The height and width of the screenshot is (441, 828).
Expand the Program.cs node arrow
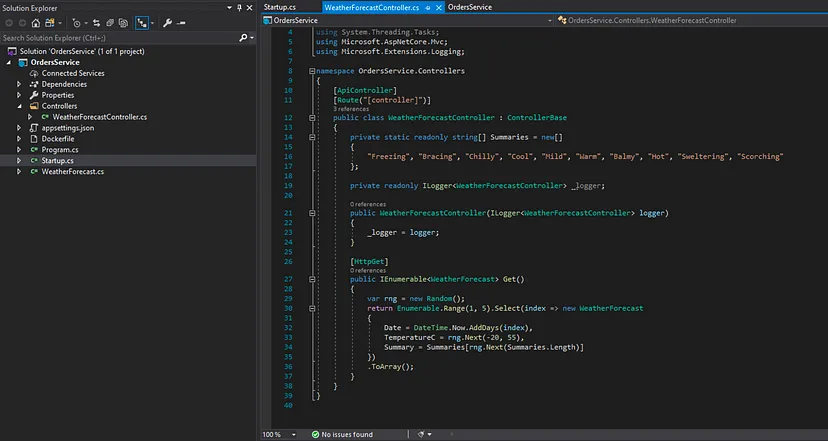(x=19, y=149)
